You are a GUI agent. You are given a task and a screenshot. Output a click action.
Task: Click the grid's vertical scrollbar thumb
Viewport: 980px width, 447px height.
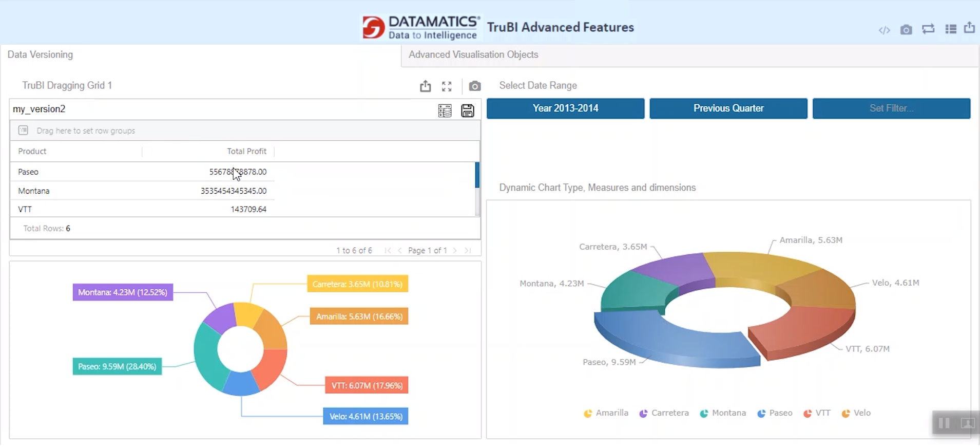point(477,175)
